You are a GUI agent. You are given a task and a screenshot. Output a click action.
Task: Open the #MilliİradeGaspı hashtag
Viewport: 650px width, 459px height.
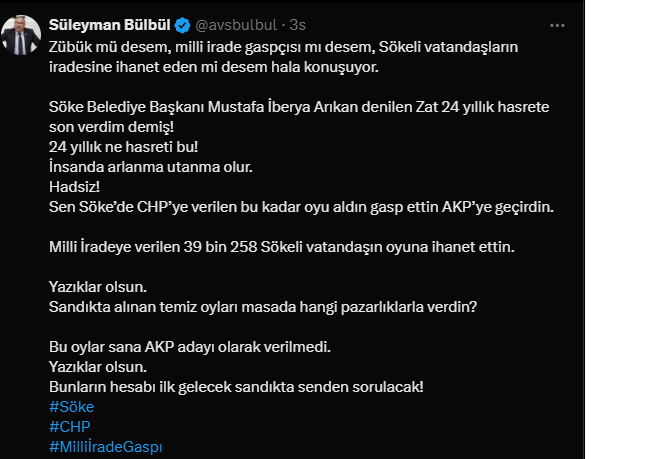point(106,447)
